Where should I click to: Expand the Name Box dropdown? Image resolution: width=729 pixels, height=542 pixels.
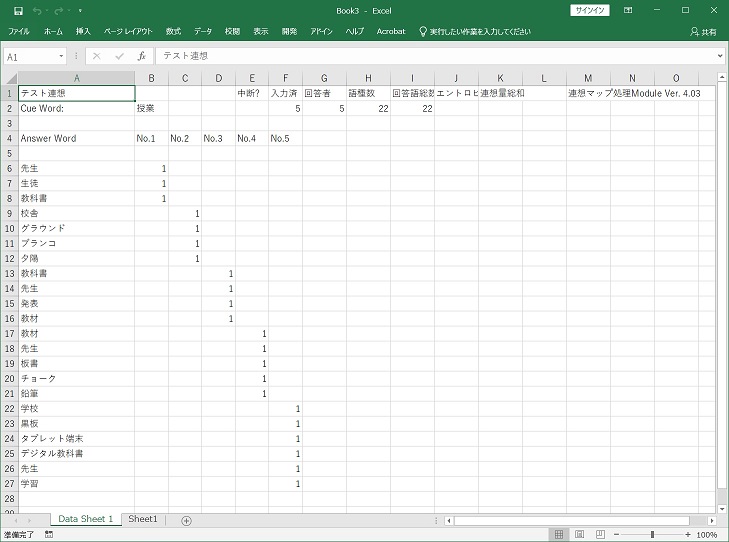(62, 57)
